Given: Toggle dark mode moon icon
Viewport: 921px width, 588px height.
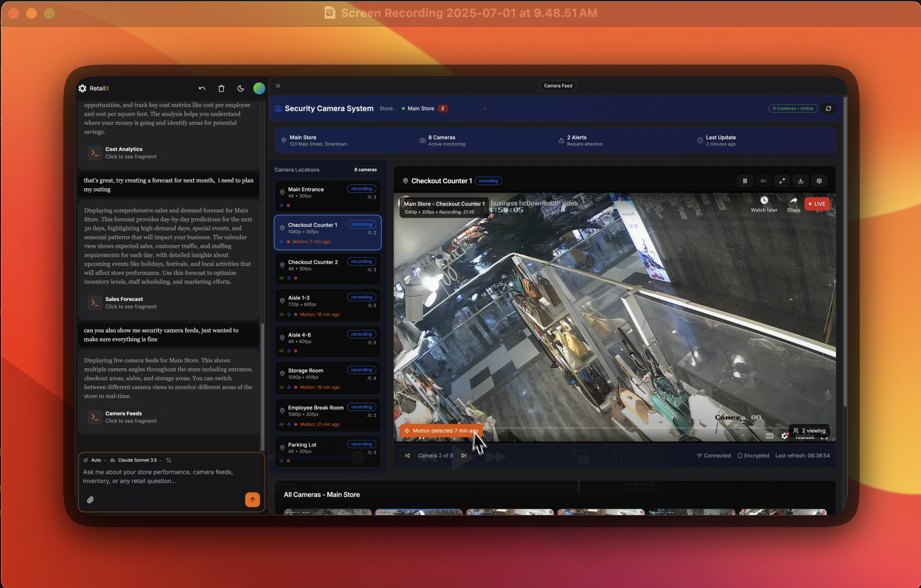Looking at the screenshot, I should point(240,88).
